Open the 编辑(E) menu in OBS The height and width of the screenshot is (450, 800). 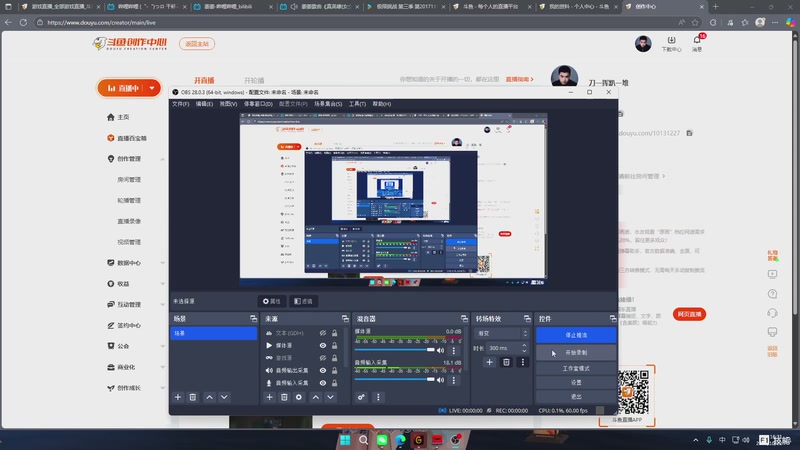click(x=204, y=104)
